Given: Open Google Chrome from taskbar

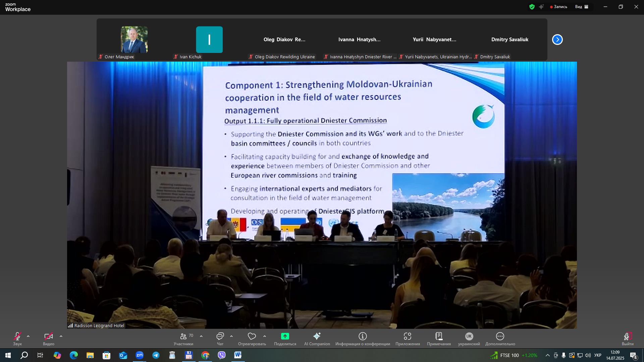Looking at the screenshot, I should click(205, 355).
